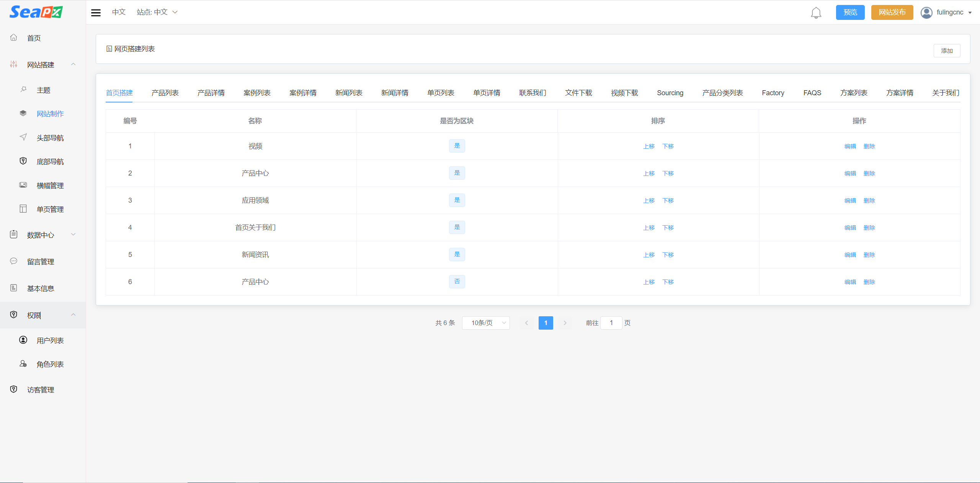980x483 pixels.
Task: Click the 否 tag in row 6
Action: (457, 281)
